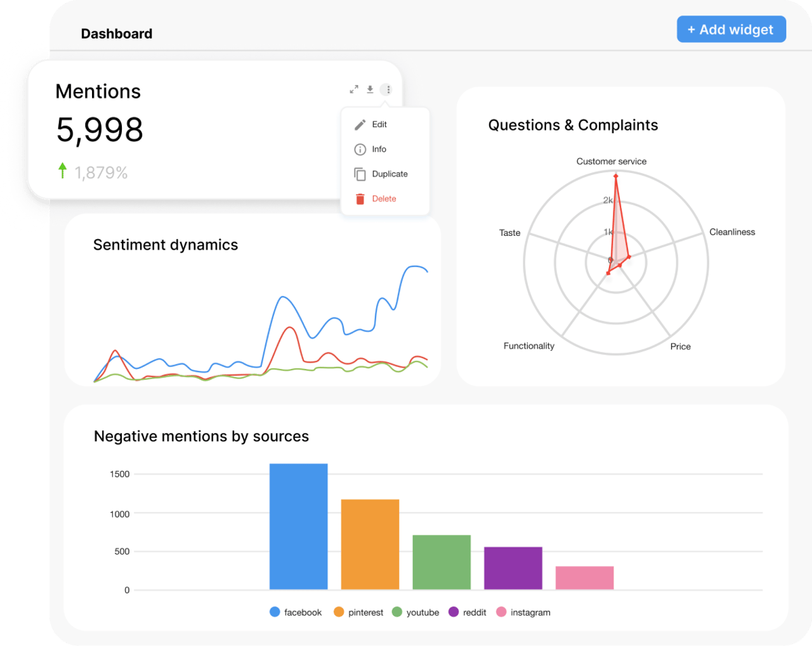Open the three-dot options menu on Mentions

(387, 89)
